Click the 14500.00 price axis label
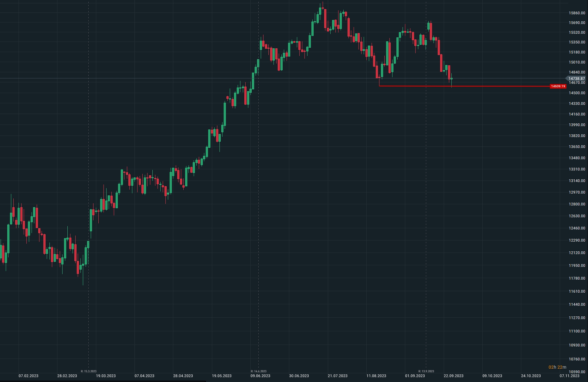The image size is (588, 382). (577, 93)
